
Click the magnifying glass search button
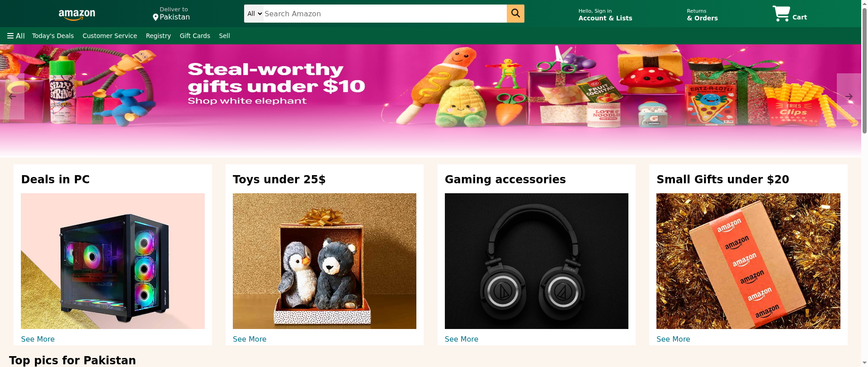click(515, 14)
